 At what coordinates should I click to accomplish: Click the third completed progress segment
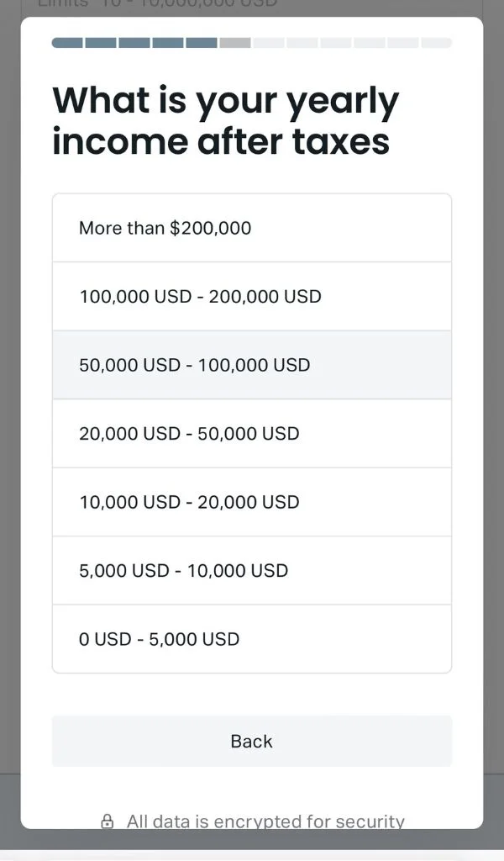(134, 43)
